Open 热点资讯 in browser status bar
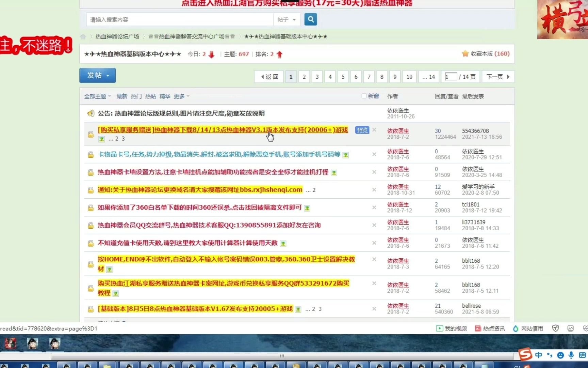Image resolution: width=588 pixels, height=368 pixels. (490, 328)
